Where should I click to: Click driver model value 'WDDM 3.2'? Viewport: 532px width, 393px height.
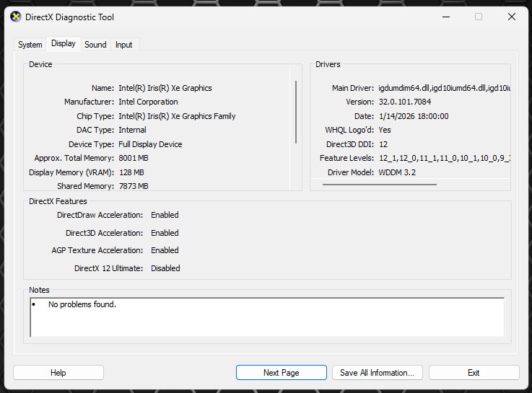pyautogui.click(x=397, y=172)
